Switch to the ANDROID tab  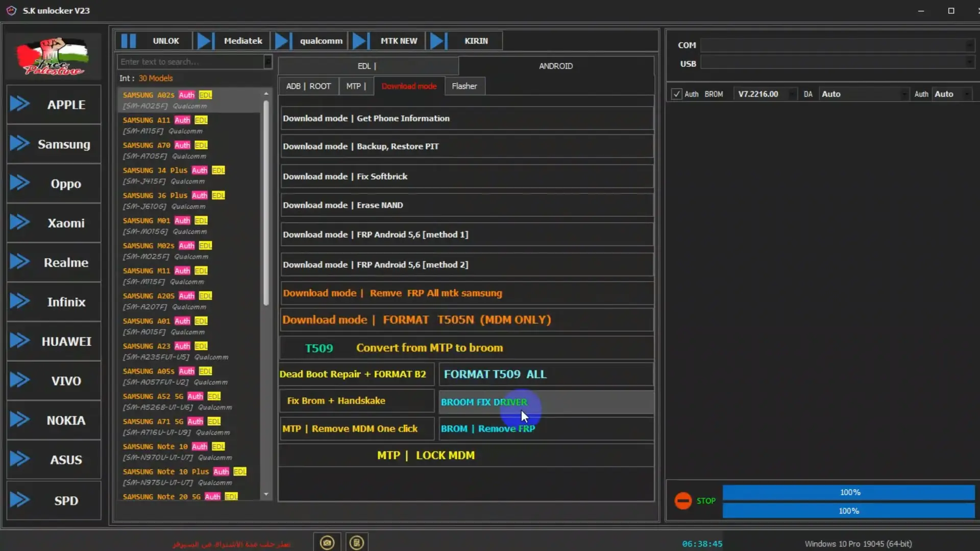point(556,66)
